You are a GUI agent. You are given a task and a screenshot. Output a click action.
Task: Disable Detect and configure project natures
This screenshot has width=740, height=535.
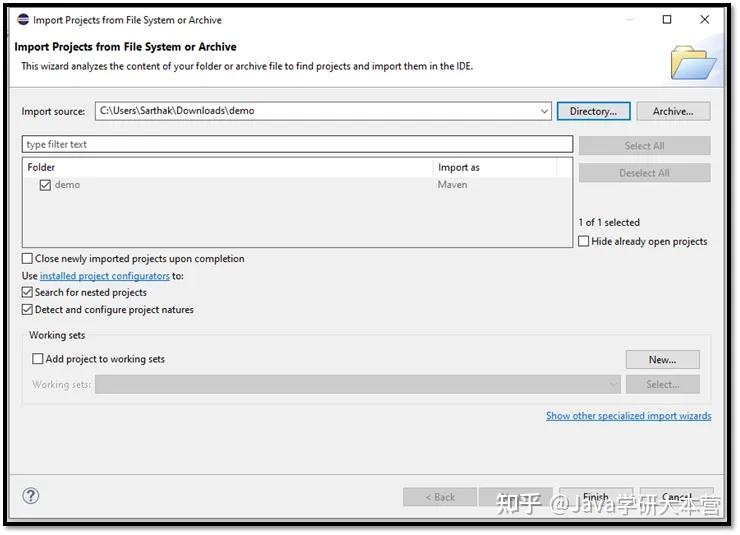click(x=27, y=310)
